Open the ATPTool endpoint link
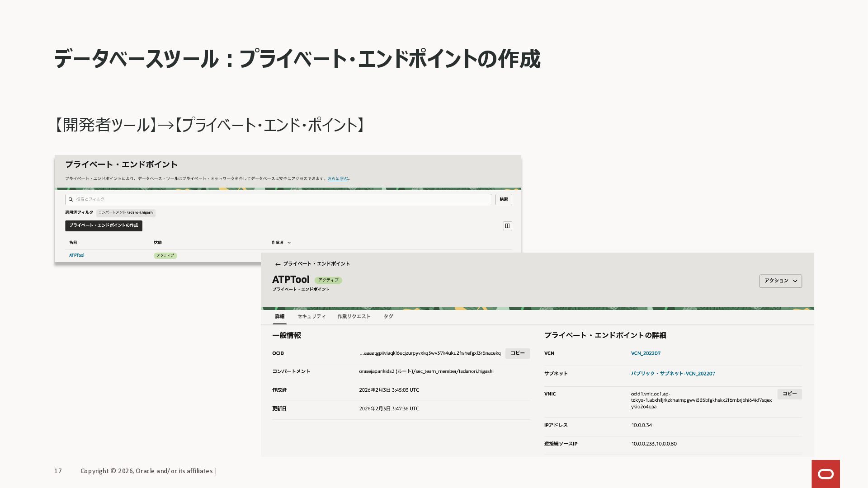 [x=77, y=256]
